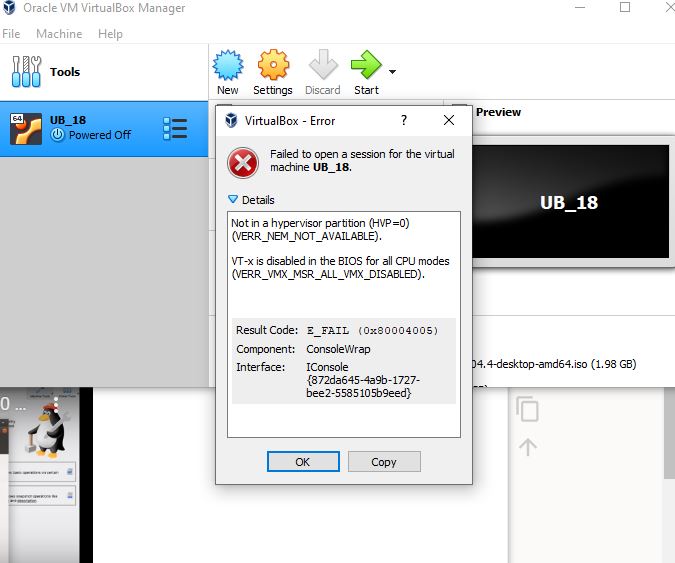Open the UB_18 machine list menu icon
The width and height of the screenshot is (675, 563).
(x=175, y=128)
